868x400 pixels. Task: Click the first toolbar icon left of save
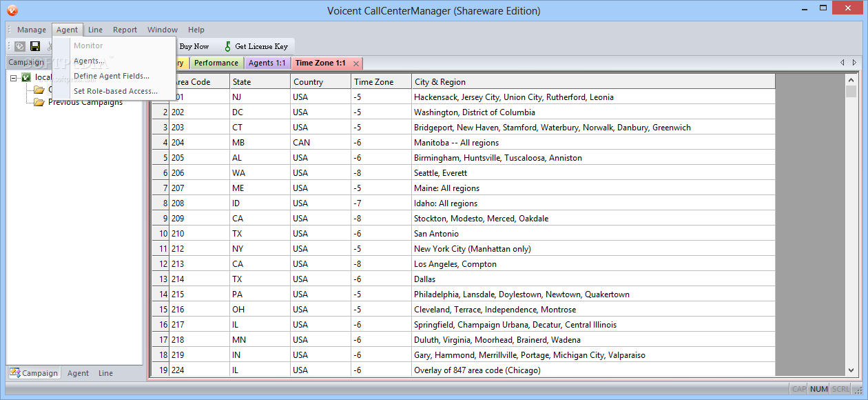(20, 46)
